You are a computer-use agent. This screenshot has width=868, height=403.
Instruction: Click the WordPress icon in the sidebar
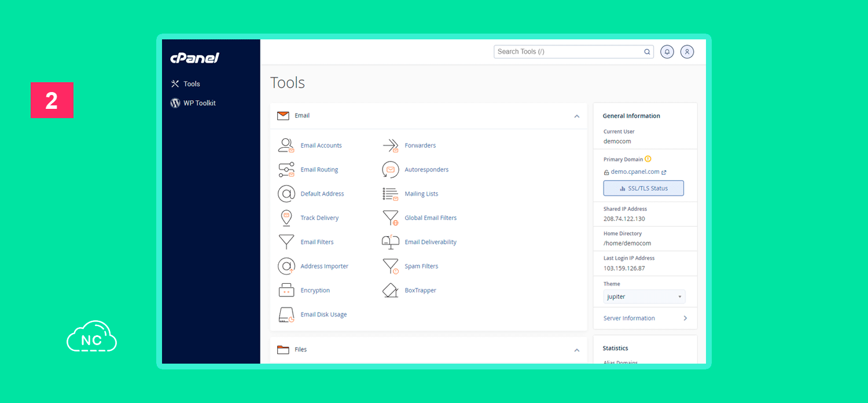175,103
